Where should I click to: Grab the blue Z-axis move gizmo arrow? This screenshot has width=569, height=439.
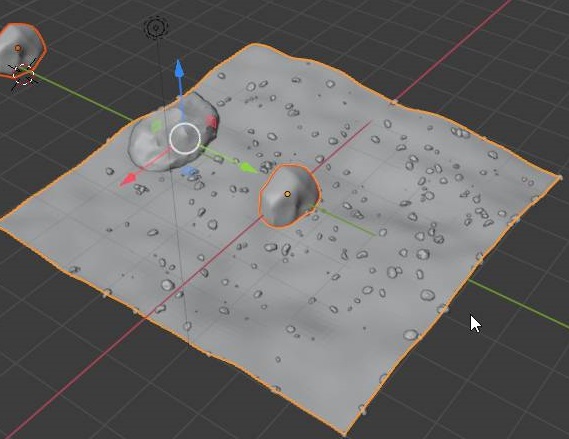coord(179,69)
